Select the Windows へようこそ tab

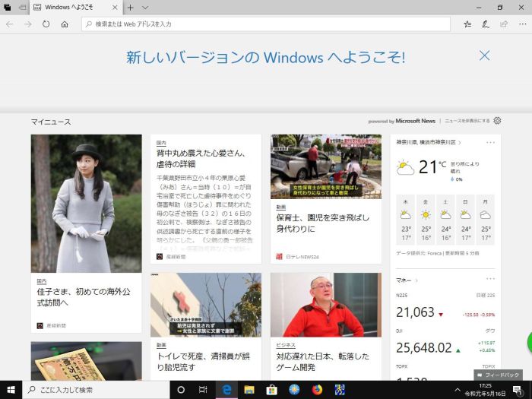(72, 7)
